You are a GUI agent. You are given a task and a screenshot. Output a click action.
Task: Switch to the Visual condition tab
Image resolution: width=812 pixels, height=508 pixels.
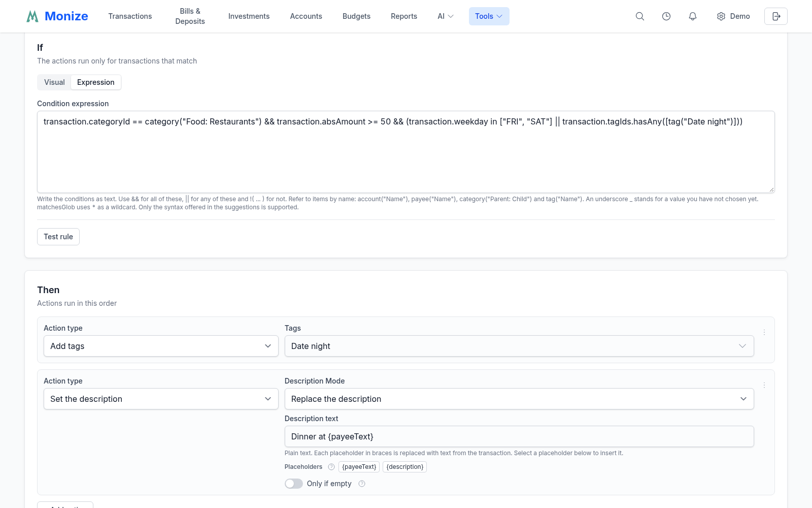(54, 82)
